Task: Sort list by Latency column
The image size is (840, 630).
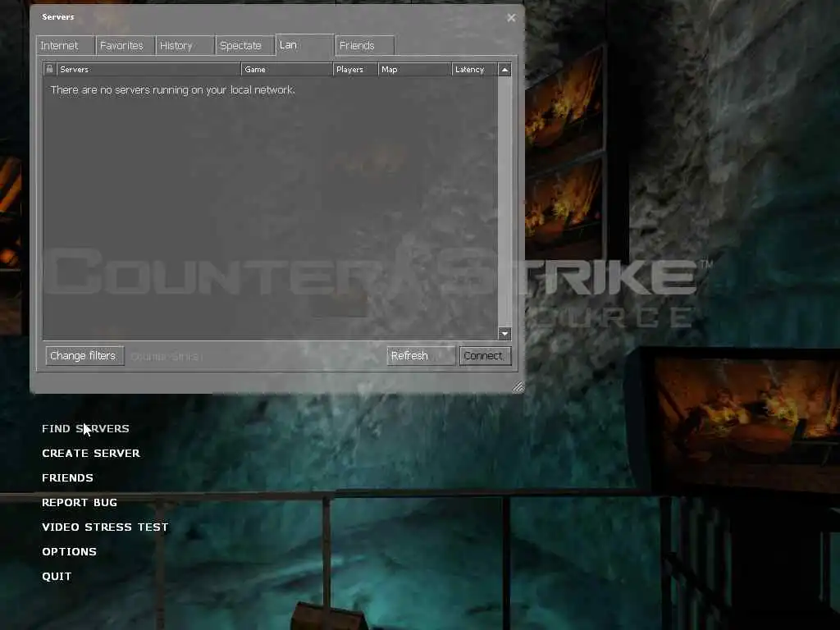Action: [474, 69]
